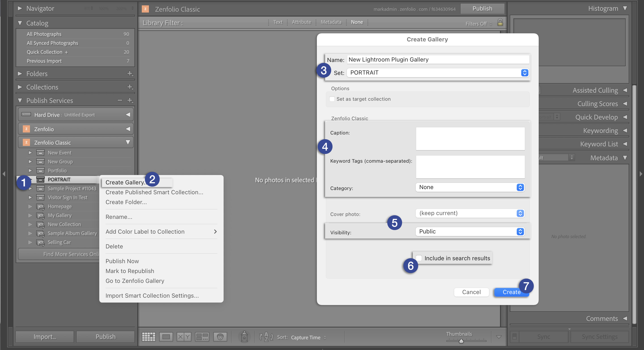Remove publish service via minus icon

[x=120, y=100]
